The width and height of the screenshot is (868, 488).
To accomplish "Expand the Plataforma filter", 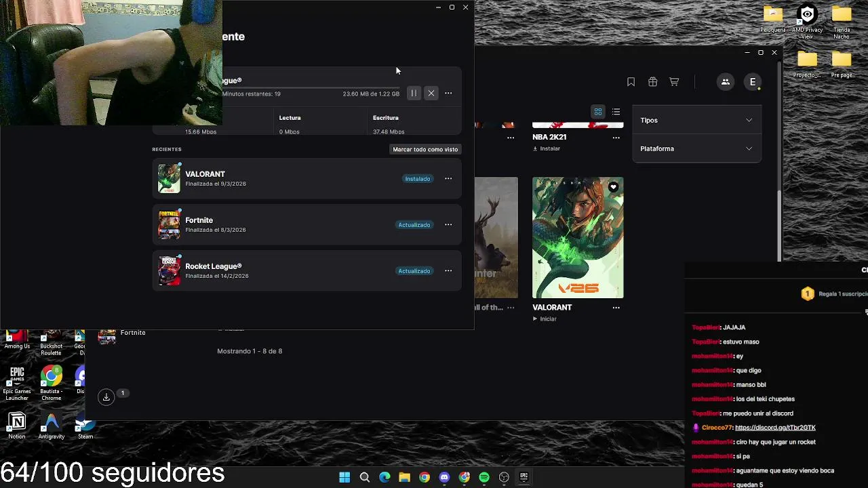I will (696, 149).
